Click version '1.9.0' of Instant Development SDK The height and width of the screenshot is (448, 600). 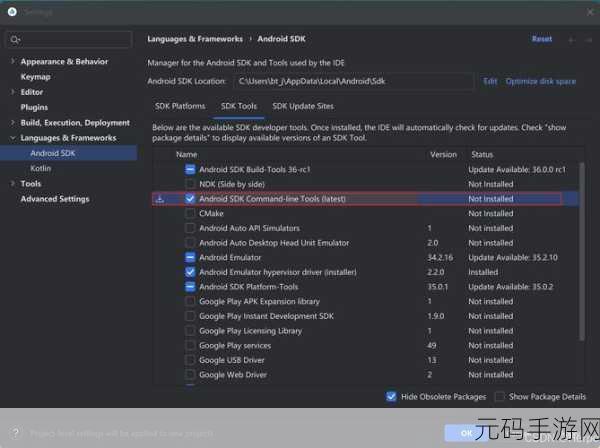tap(436, 316)
